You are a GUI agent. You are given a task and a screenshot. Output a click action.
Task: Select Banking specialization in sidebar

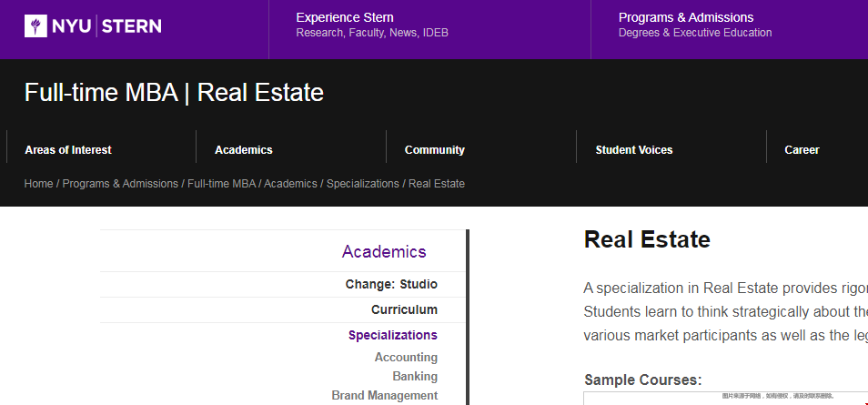click(415, 376)
